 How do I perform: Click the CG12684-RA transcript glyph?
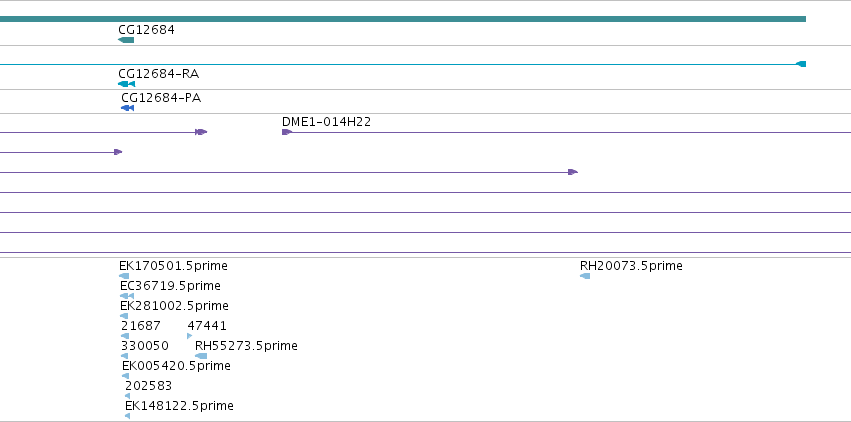coord(126,84)
